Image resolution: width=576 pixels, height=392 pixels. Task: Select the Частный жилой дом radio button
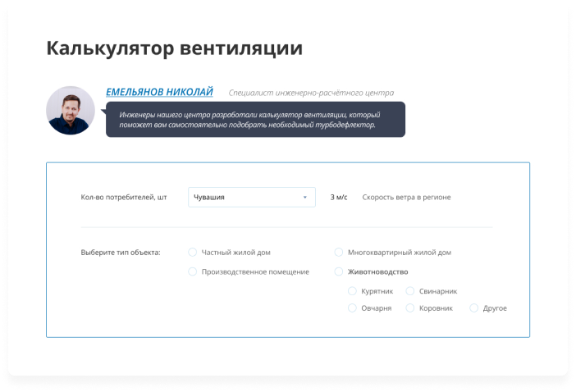click(193, 253)
